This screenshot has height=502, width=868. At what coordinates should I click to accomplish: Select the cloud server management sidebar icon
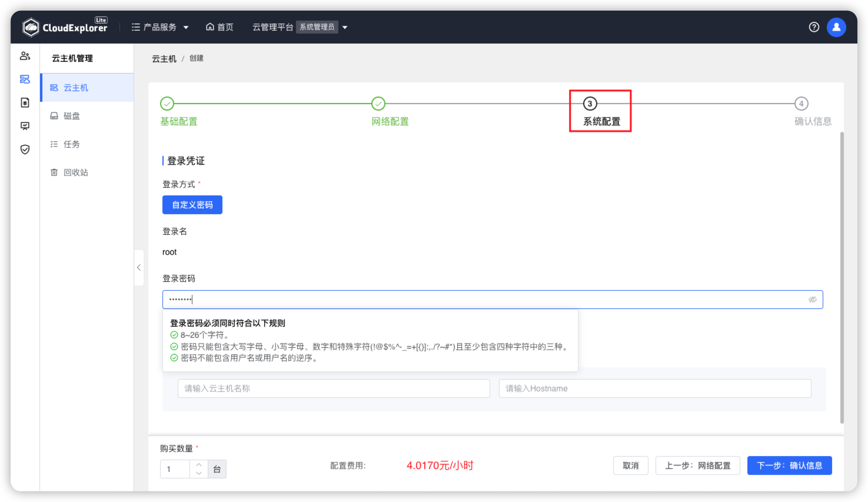(25, 79)
